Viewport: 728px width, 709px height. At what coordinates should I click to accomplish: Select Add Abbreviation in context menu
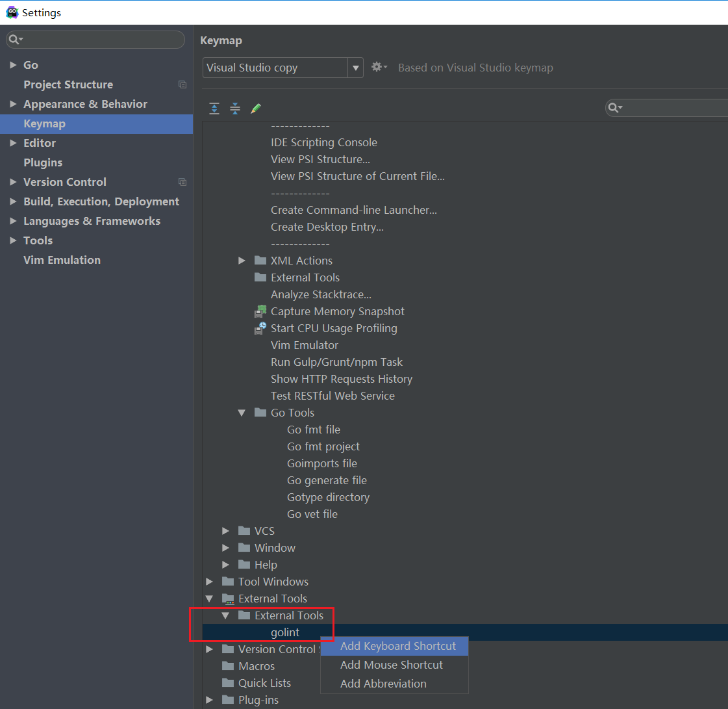(383, 684)
